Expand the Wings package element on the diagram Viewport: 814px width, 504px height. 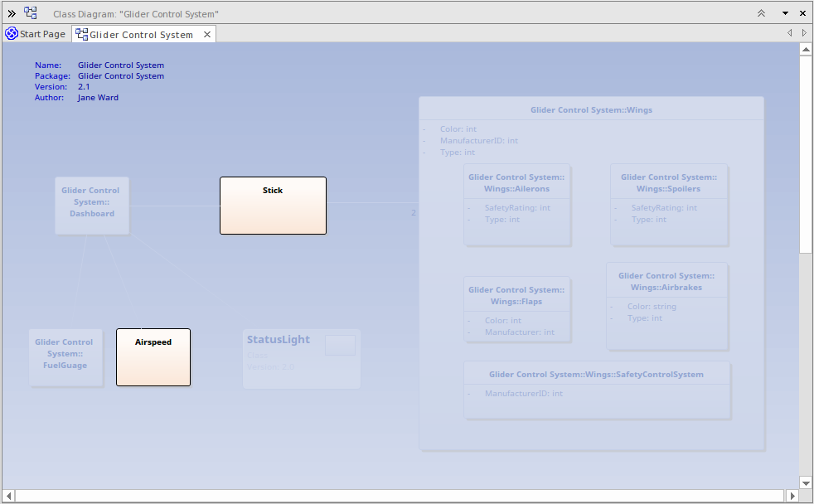coord(591,109)
